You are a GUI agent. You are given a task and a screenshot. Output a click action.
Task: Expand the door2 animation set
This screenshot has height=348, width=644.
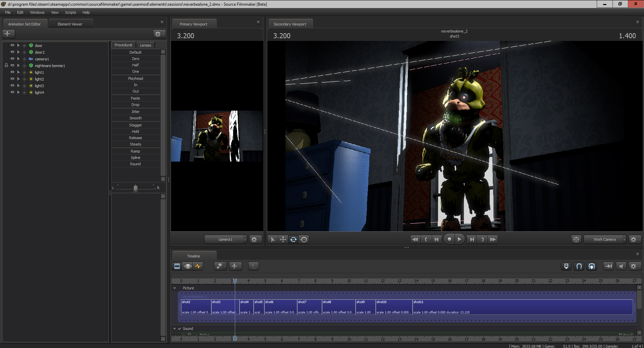[24, 52]
